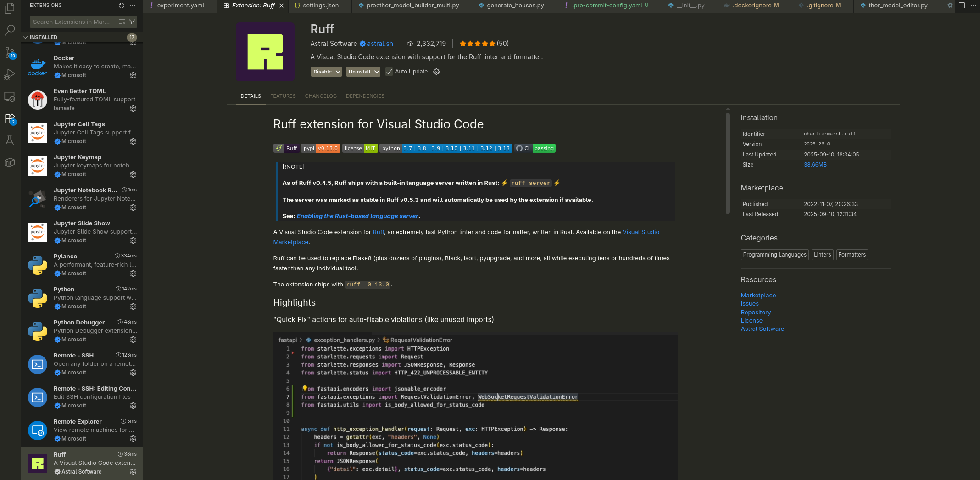Viewport: 980px width, 480px height.
Task: Select the DETAILS tab of Ruff
Action: [251, 96]
